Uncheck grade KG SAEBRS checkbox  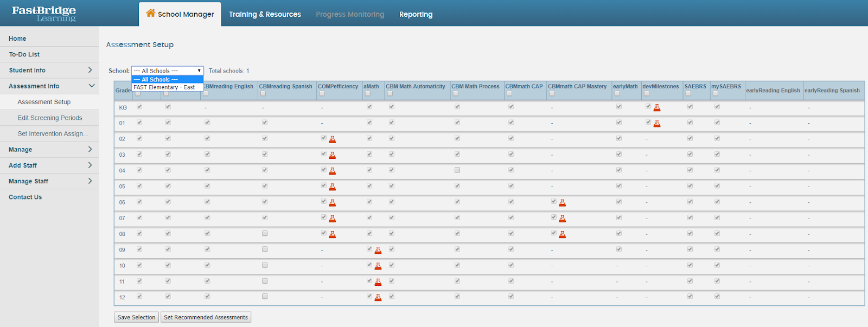[690, 106]
